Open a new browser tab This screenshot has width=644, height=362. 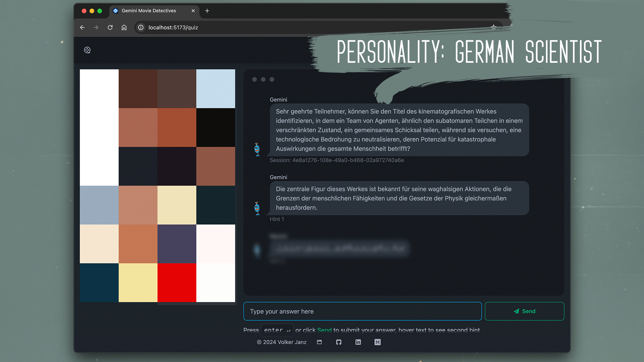point(207,11)
